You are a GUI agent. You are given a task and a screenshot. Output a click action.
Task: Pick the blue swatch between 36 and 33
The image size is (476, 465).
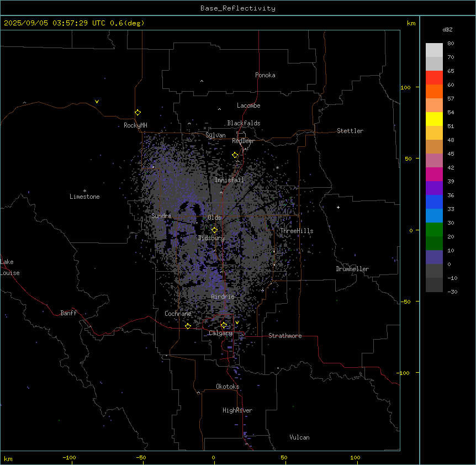click(x=434, y=202)
